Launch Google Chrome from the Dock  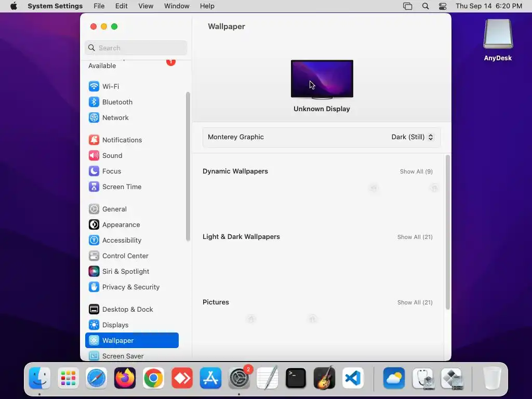pos(153,378)
